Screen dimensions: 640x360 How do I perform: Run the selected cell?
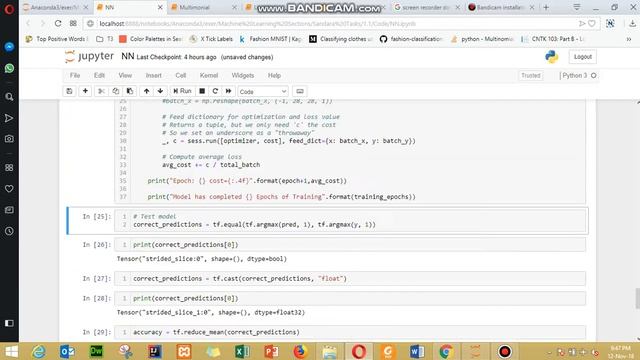(182, 91)
